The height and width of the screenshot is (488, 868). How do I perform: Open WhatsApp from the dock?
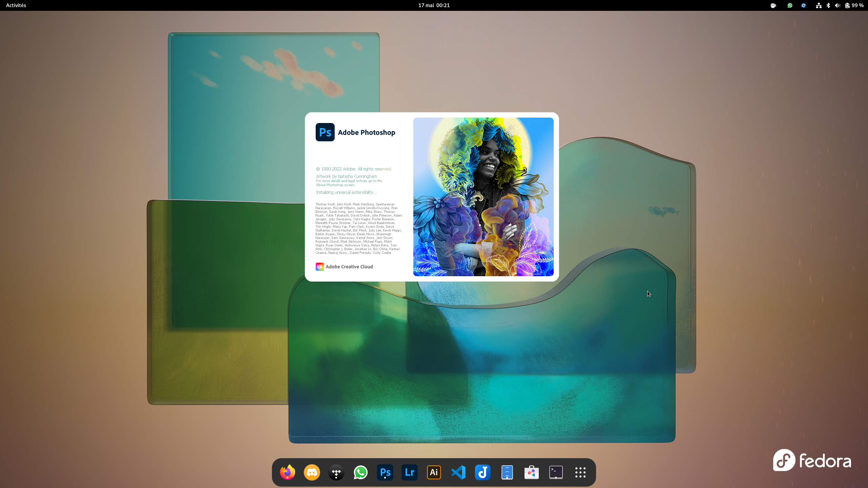pos(361,472)
